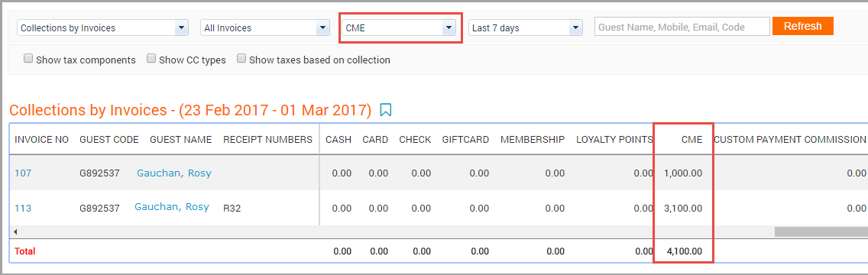Click the GUEST CODE column header

click(x=109, y=140)
